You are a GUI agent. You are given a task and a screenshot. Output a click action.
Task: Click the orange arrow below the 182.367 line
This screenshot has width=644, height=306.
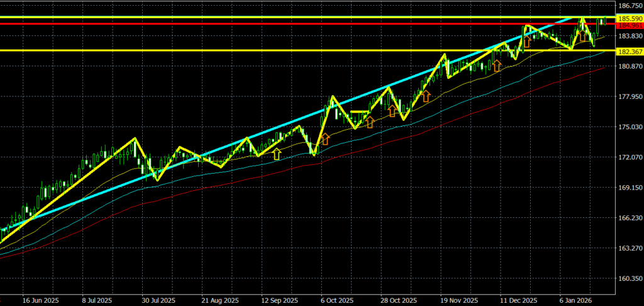[x=496, y=65]
